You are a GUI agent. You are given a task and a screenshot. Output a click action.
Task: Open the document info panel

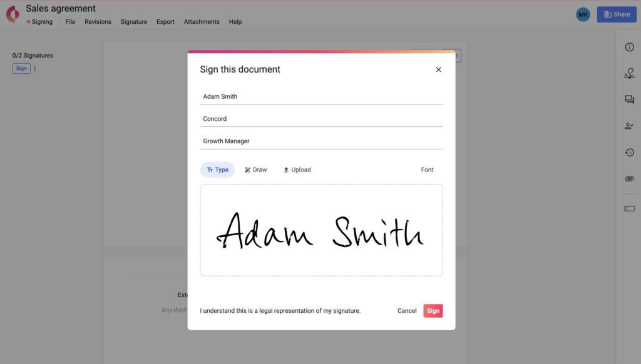click(x=629, y=47)
